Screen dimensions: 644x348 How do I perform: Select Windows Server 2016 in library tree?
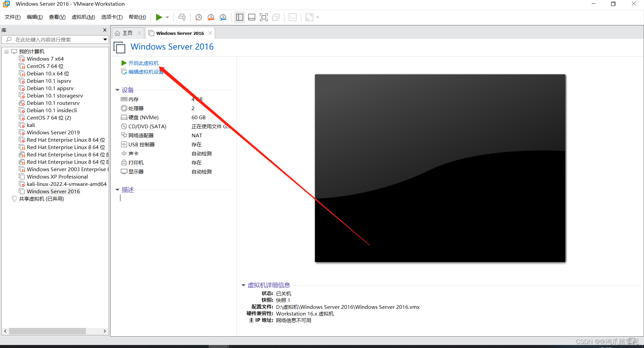click(53, 192)
